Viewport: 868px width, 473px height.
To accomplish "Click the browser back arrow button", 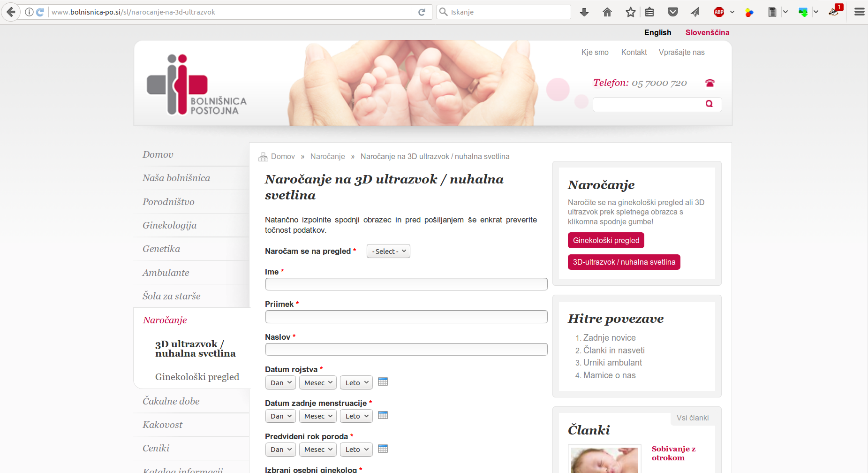I will [x=11, y=12].
